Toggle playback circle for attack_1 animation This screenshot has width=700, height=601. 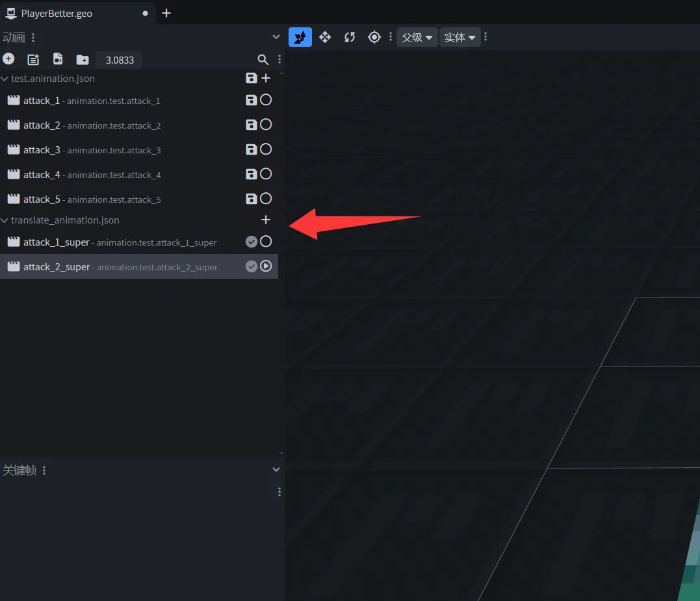(x=266, y=100)
